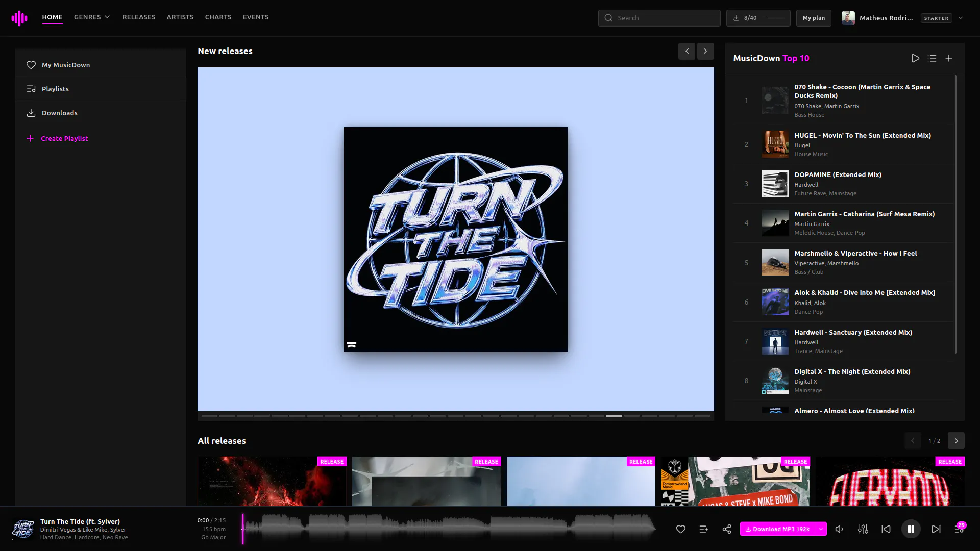Viewport: 980px width, 551px height.
Task: Click the user profile avatar
Action: coord(848,18)
